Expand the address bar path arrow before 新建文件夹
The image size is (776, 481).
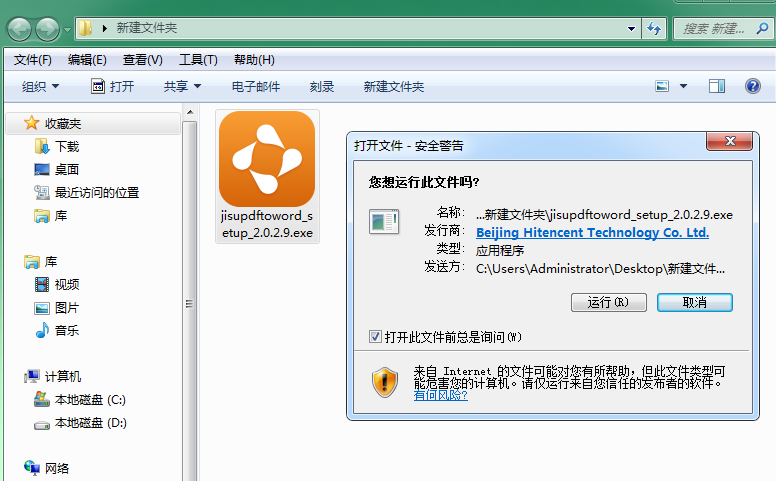click(x=105, y=28)
